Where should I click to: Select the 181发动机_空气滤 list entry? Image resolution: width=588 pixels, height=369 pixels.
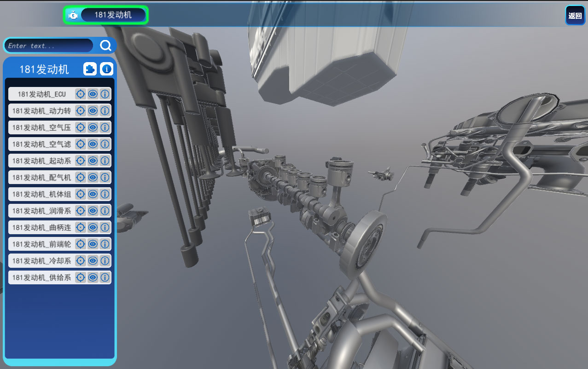click(x=41, y=144)
